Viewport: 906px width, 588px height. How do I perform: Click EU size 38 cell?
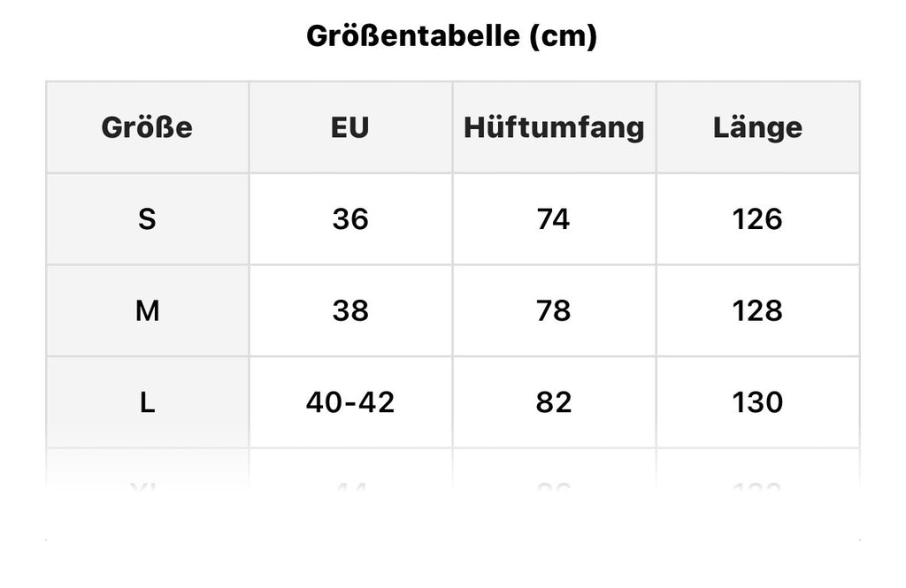click(350, 311)
